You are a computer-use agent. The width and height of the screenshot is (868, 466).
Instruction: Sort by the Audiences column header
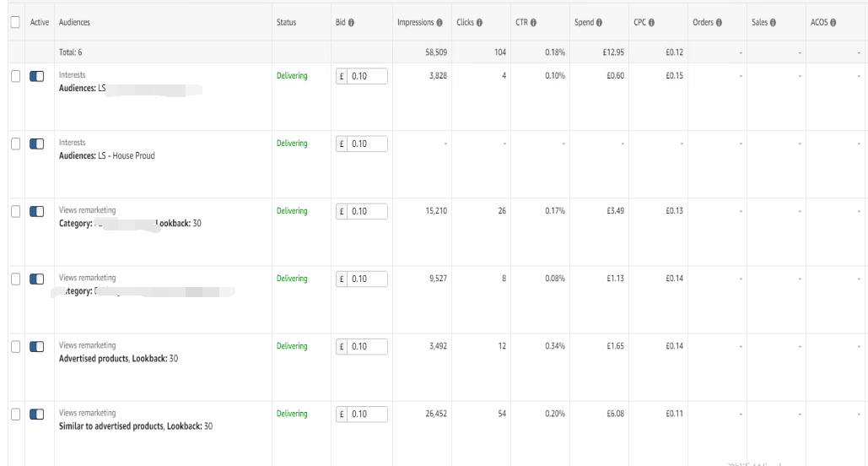point(74,22)
